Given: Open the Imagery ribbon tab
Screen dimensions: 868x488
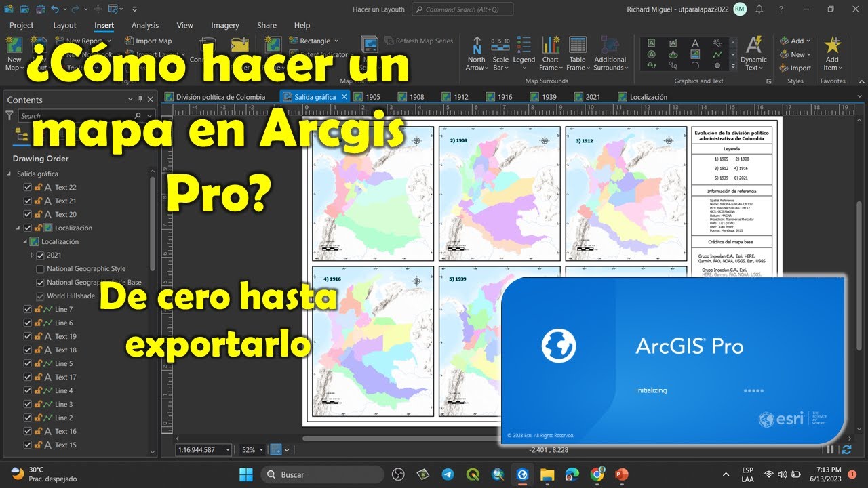Looking at the screenshot, I should pyautogui.click(x=225, y=26).
